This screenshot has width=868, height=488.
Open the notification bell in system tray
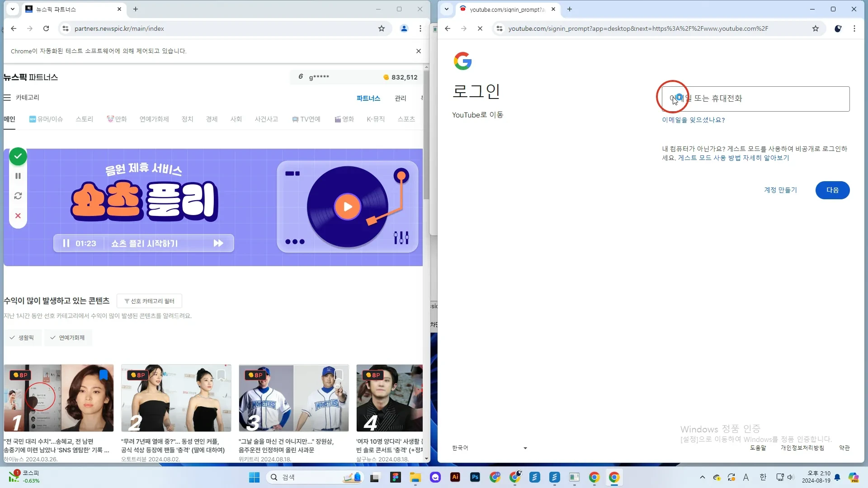tap(837, 477)
